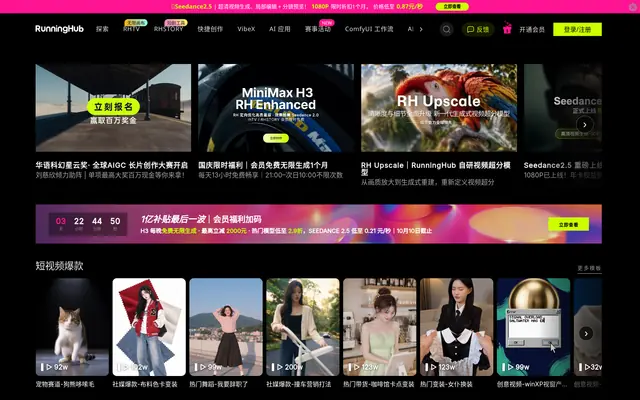Viewport: 640px width, 400px height.
Task: Click headline 华语科幻星云奖 全球AIGC 长片创作大赛开启
Action: point(111,165)
